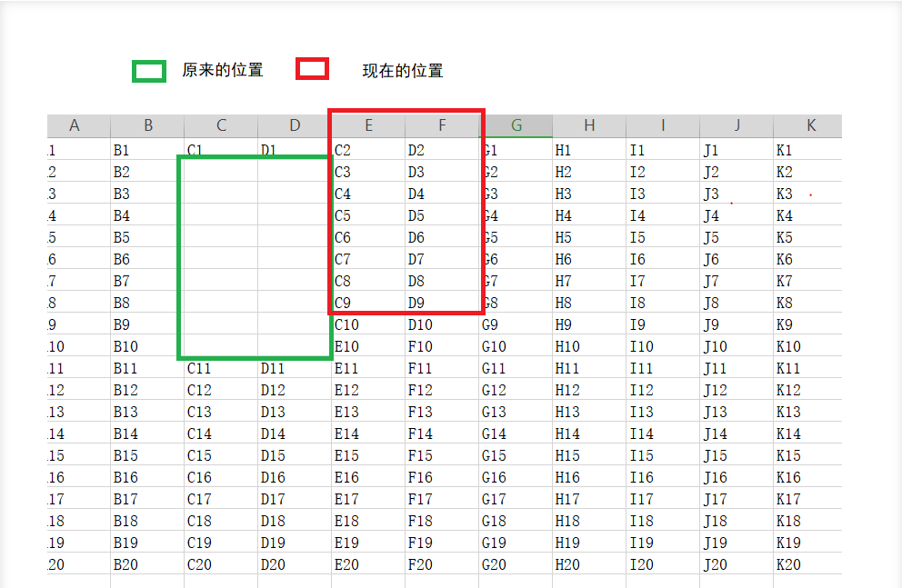Viewport: 902px width, 588px height.
Task: Select column J header
Action: tap(737, 125)
